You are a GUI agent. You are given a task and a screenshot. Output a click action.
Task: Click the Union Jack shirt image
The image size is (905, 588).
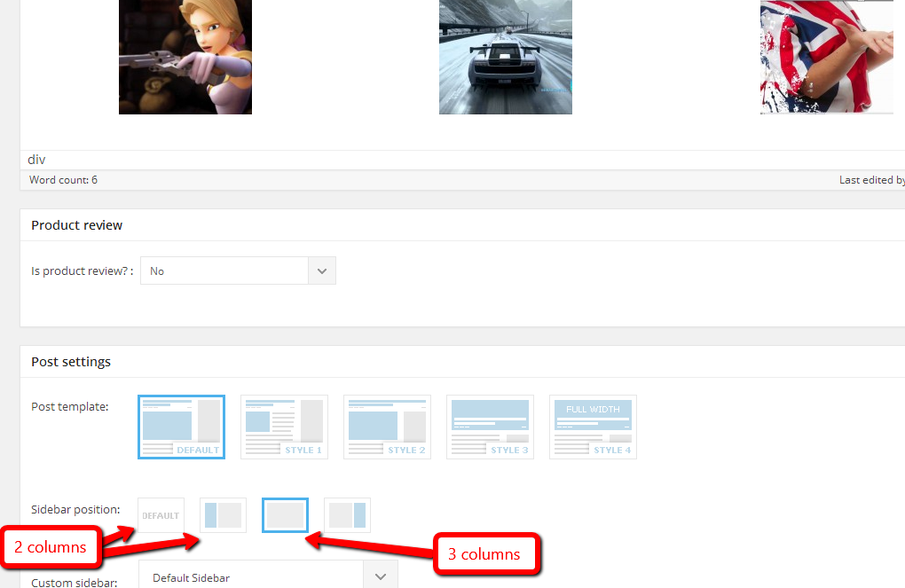coord(826,57)
